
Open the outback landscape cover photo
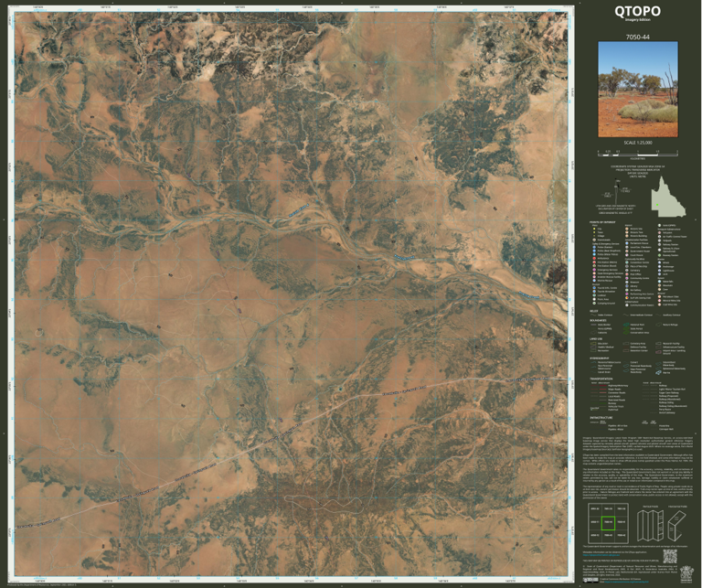[638, 90]
